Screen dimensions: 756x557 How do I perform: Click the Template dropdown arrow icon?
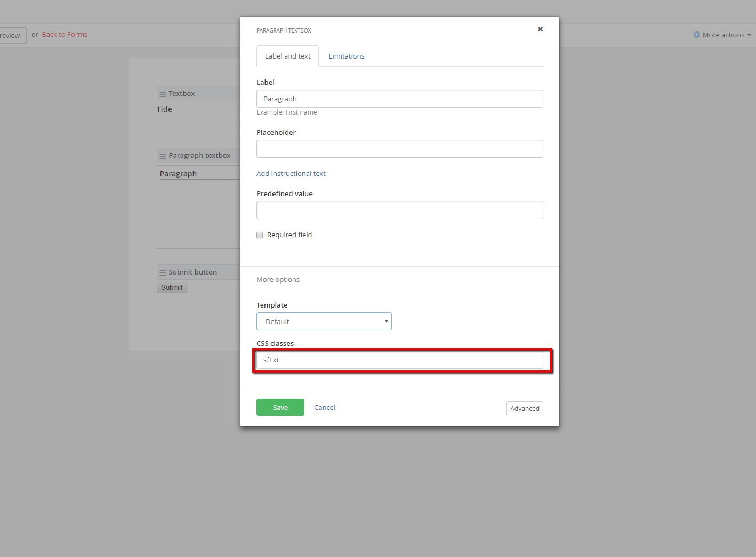(386, 321)
